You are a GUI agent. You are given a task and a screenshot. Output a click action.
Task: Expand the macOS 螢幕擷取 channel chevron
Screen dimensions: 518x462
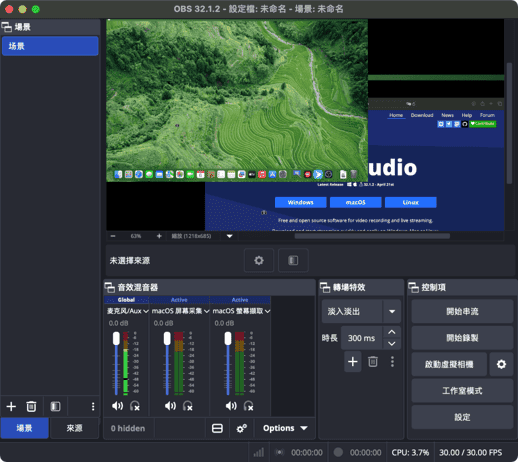pos(267,311)
